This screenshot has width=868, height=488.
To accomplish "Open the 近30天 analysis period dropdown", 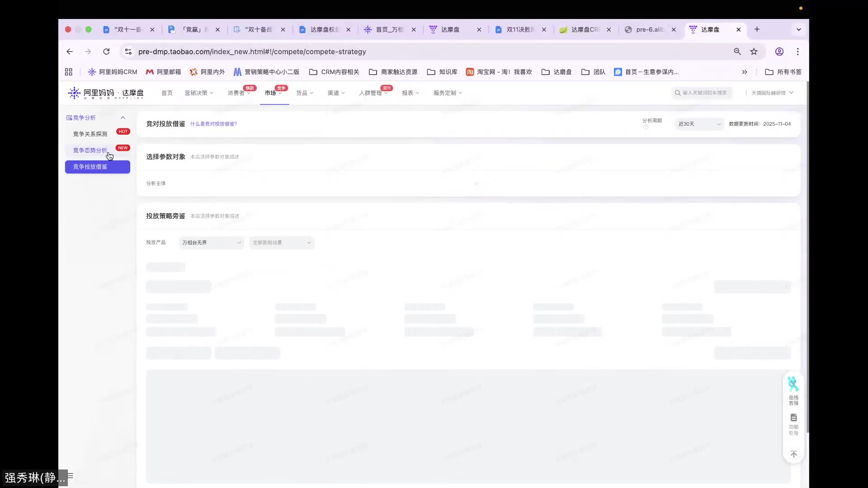I will pos(699,124).
